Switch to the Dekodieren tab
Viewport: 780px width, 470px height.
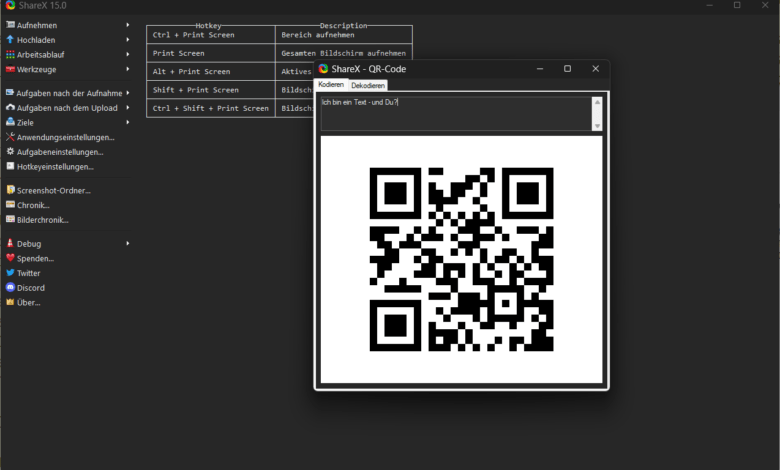coord(368,86)
